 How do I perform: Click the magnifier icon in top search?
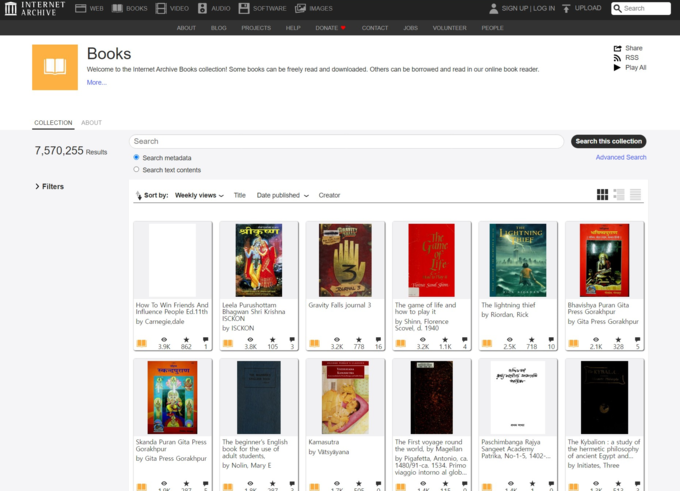617,8
